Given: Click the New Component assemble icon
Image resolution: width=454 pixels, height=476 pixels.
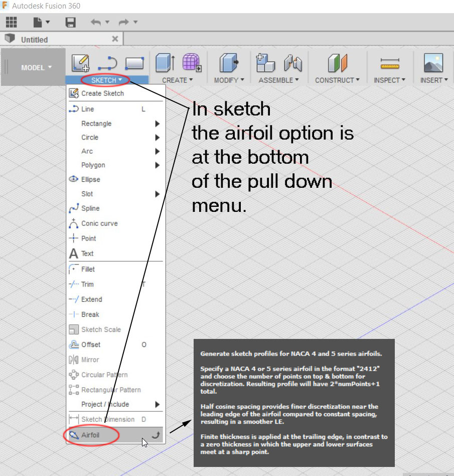Looking at the screenshot, I should point(265,63).
